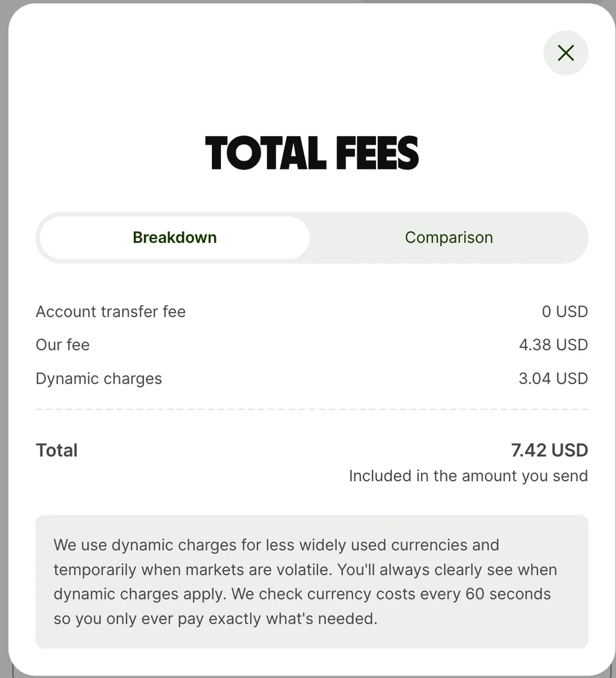The image size is (616, 678).
Task: Select the 3.04 USD dynamic charges amount
Action: click(553, 379)
